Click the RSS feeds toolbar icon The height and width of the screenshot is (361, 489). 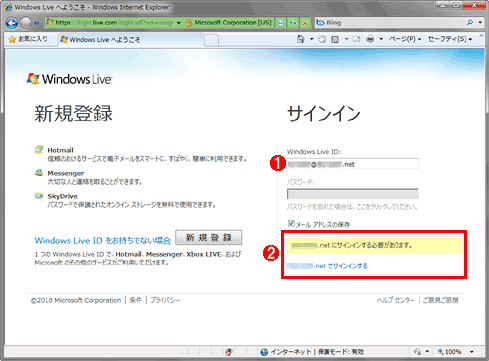[335, 39]
